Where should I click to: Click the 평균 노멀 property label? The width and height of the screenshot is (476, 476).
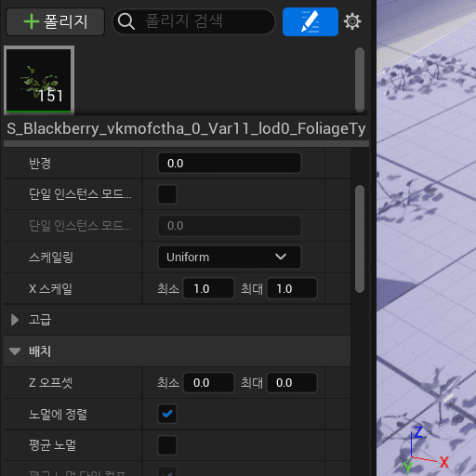pos(52,445)
